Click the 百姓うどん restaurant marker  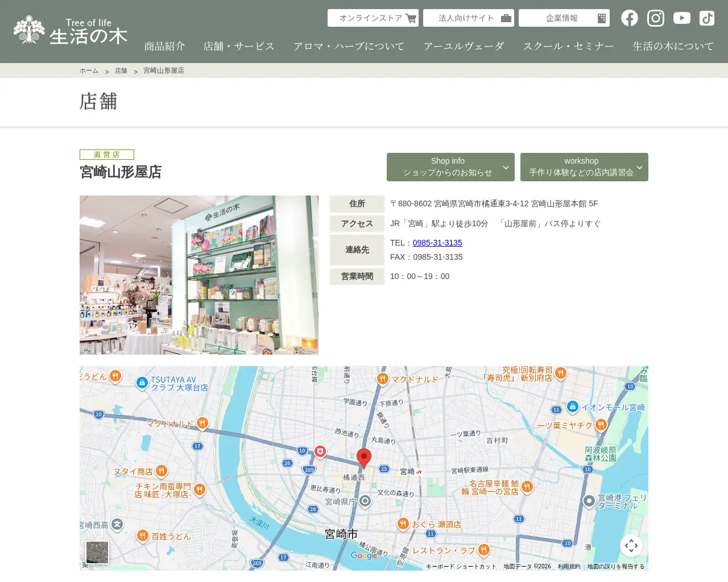coord(143,536)
